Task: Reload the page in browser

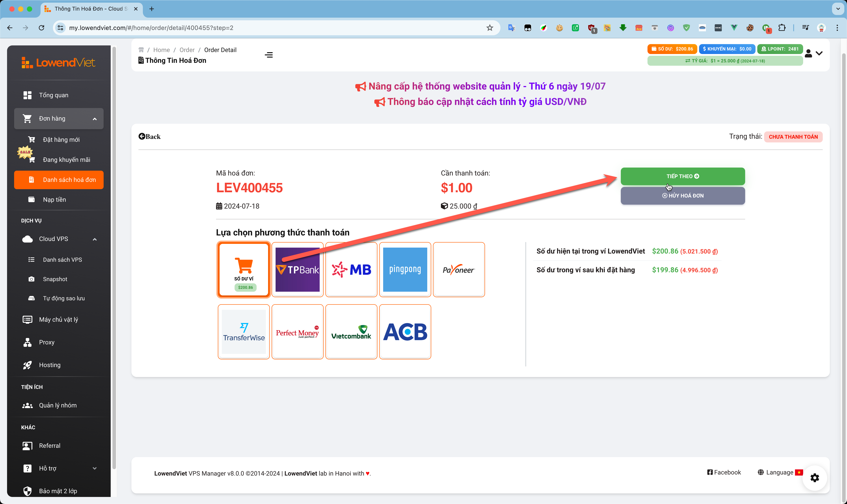Action: coord(41,28)
